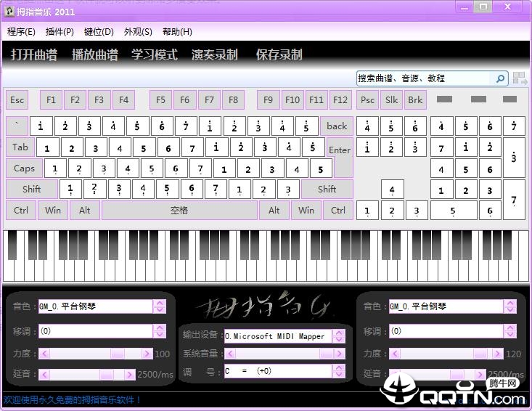Start 演奏录制 performance recording

pyautogui.click(x=214, y=54)
